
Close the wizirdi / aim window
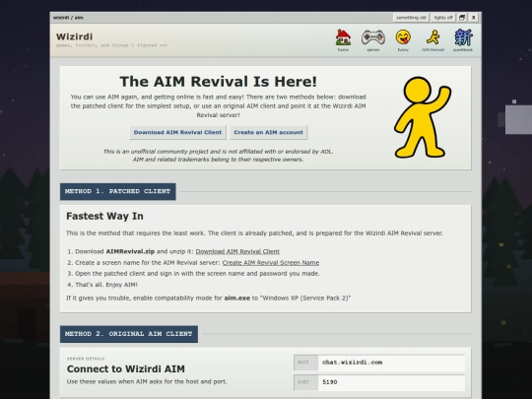point(474,18)
